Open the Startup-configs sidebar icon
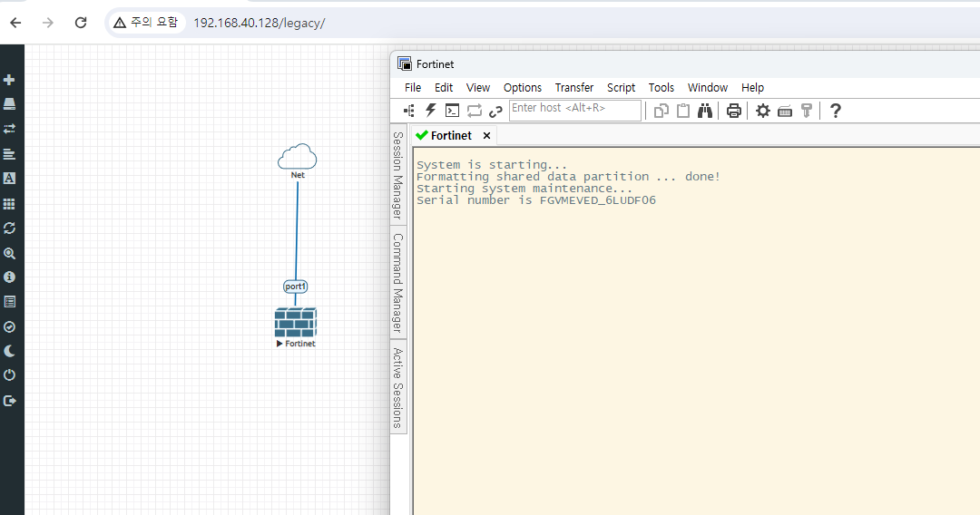This screenshot has height=515, width=980. click(x=9, y=153)
